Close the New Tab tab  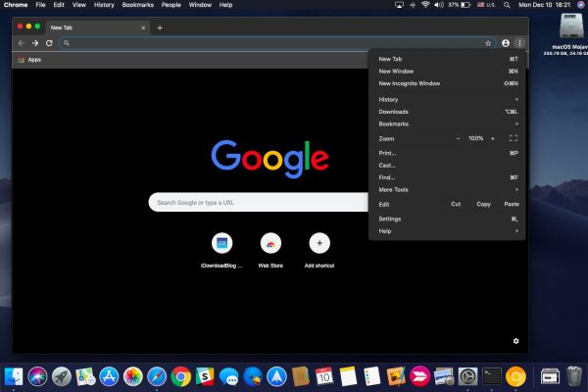tap(143, 27)
